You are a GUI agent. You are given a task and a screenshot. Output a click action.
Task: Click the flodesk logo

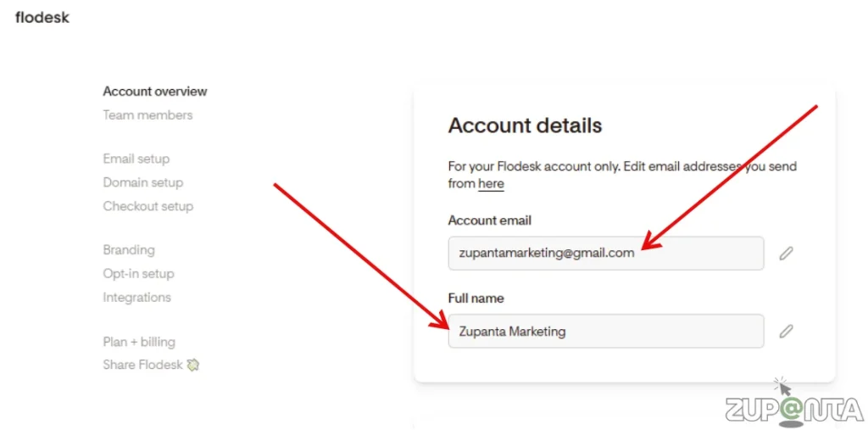click(42, 17)
